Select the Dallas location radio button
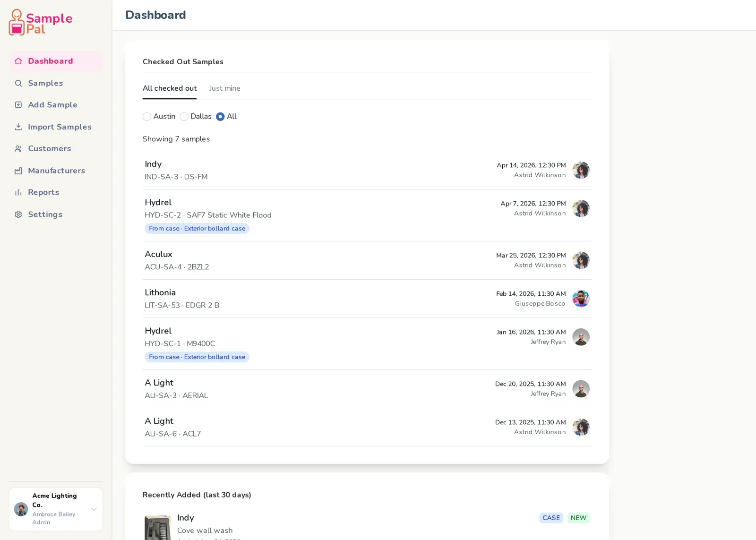The image size is (756, 540). click(184, 116)
